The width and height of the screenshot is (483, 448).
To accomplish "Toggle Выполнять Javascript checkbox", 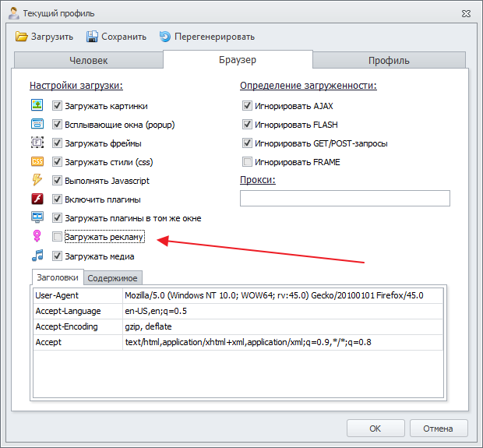I will 57,181.
